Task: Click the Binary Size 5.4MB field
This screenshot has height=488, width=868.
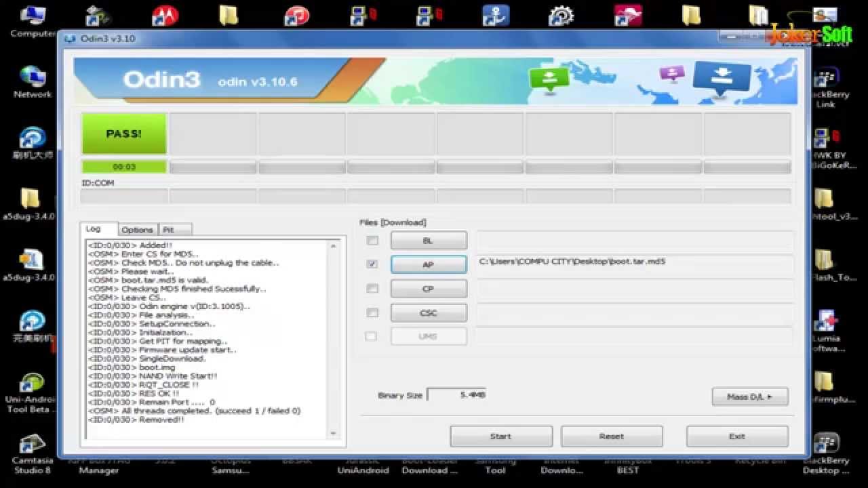Action: pos(456,394)
